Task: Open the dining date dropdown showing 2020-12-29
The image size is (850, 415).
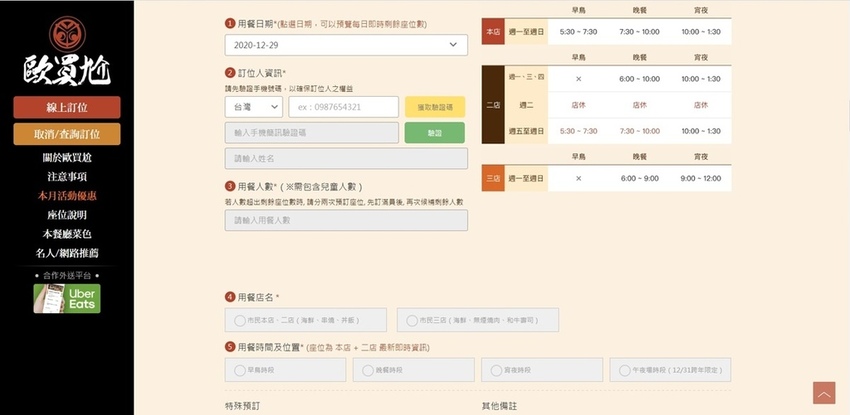Action: 346,45
